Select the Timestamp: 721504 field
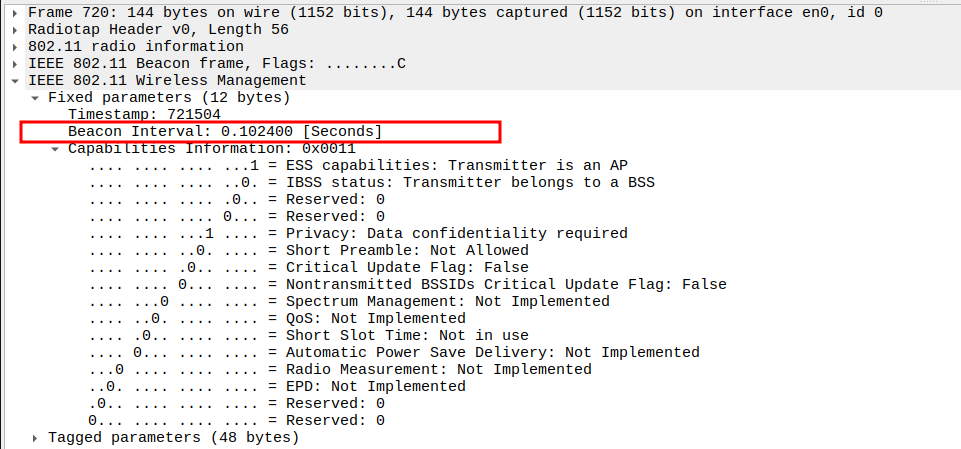961x449 pixels. pyautogui.click(x=144, y=115)
